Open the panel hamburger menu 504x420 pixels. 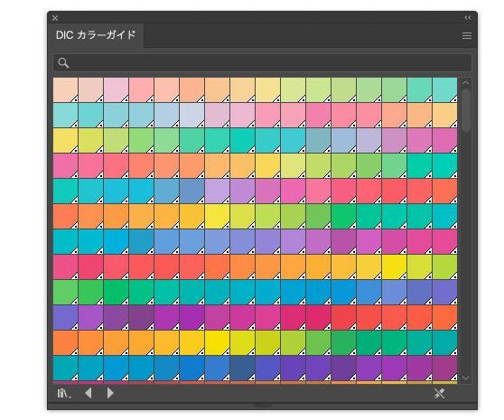point(467,35)
